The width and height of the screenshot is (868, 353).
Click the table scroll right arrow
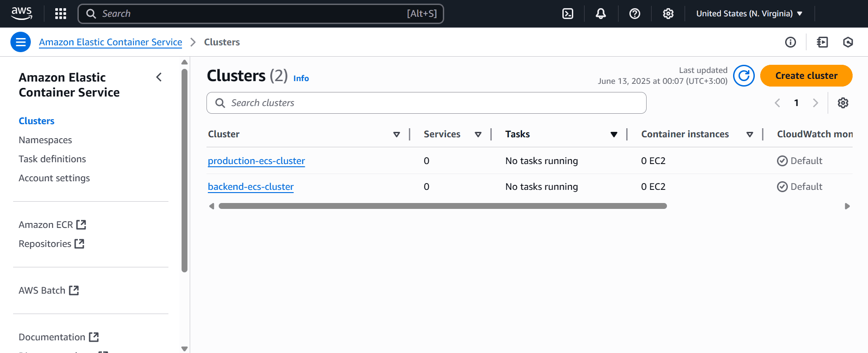tap(847, 206)
